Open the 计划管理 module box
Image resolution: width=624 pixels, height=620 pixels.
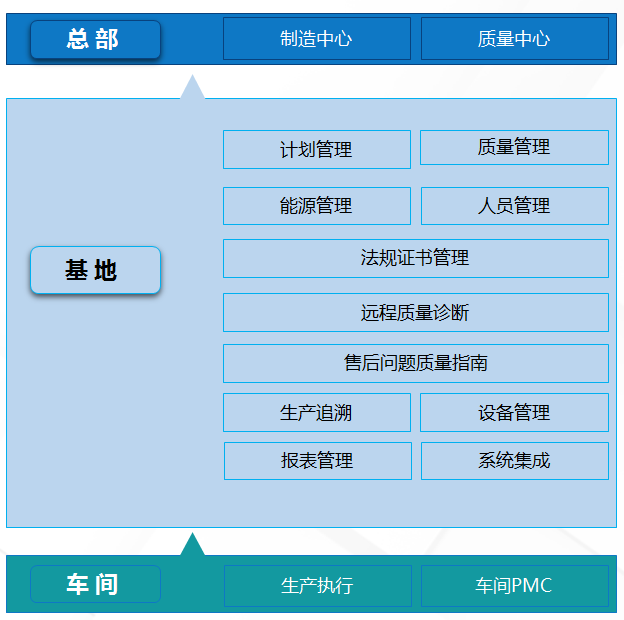pyautogui.click(x=317, y=149)
